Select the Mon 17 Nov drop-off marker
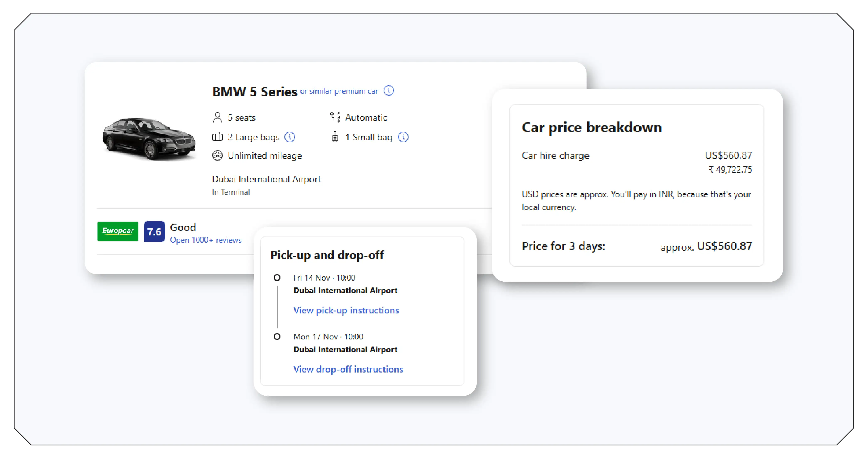The height and width of the screenshot is (458, 868). (277, 336)
